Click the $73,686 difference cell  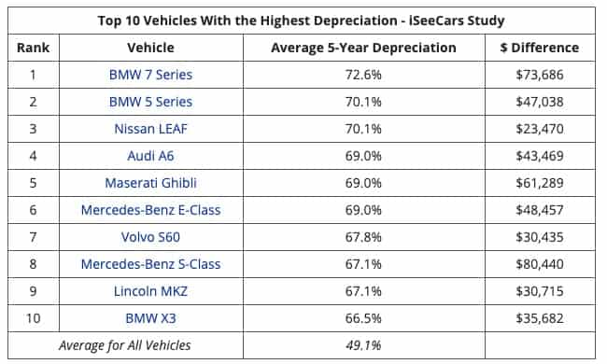point(540,75)
